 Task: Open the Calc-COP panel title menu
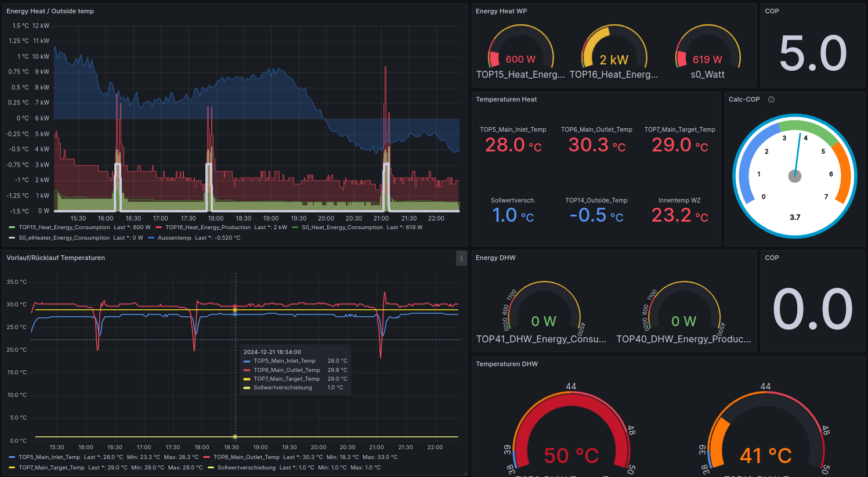click(x=744, y=99)
